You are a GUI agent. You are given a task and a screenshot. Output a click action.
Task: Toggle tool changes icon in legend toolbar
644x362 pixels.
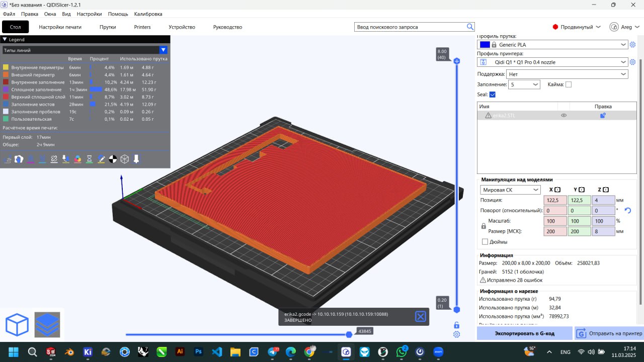(66, 159)
